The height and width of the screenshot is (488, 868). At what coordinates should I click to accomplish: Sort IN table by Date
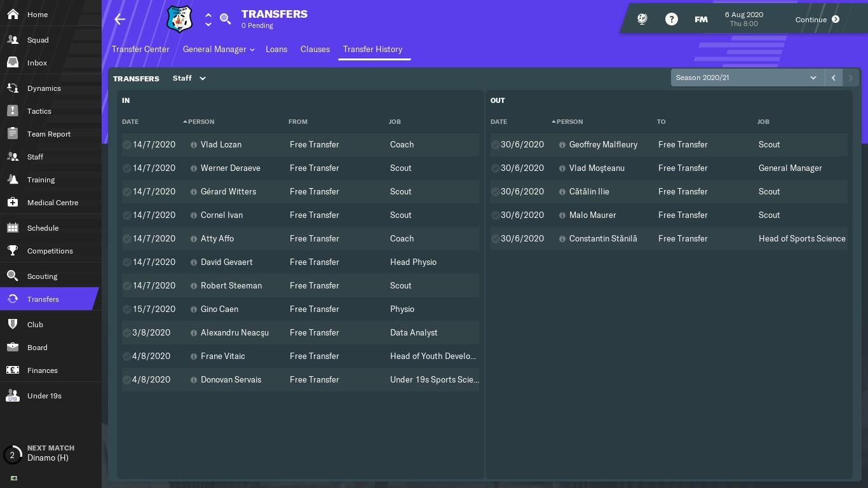[x=130, y=121]
